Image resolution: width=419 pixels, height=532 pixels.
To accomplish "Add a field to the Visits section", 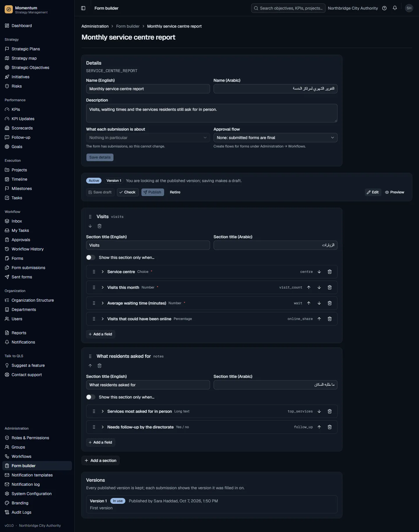I will pyautogui.click(x=101, y=334).
